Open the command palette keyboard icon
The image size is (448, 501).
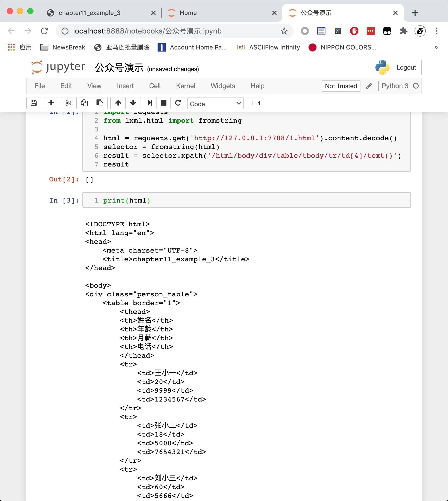(x=256, y=103)
